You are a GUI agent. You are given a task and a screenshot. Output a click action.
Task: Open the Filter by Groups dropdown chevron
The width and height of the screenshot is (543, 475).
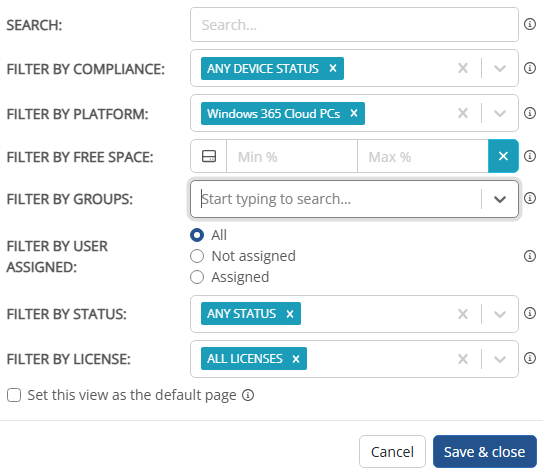tap(500, 199)
